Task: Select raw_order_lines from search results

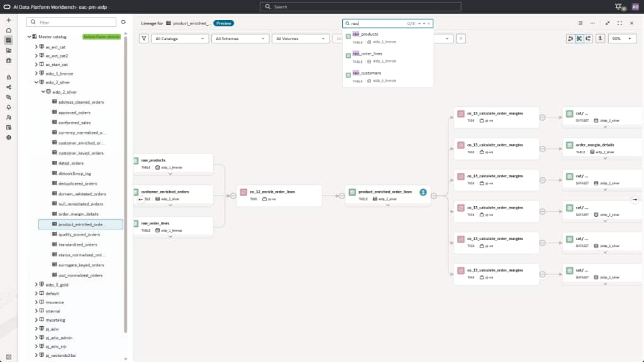Action: tap(387, 57)
